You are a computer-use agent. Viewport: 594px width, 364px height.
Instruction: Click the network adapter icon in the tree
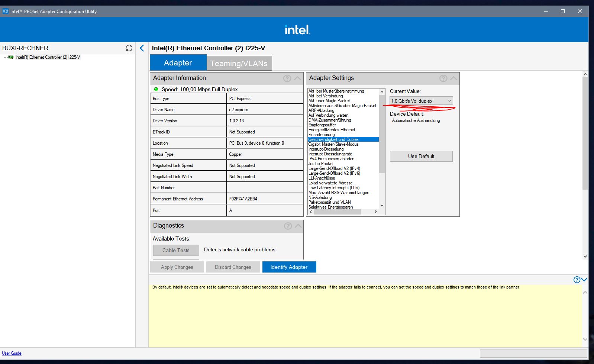11,57
